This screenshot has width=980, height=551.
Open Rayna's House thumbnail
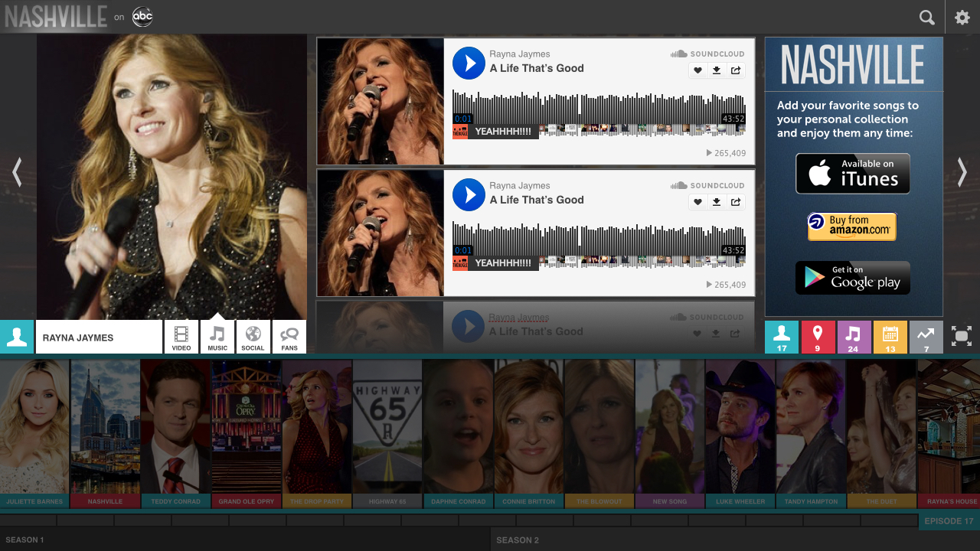[949, 434]
